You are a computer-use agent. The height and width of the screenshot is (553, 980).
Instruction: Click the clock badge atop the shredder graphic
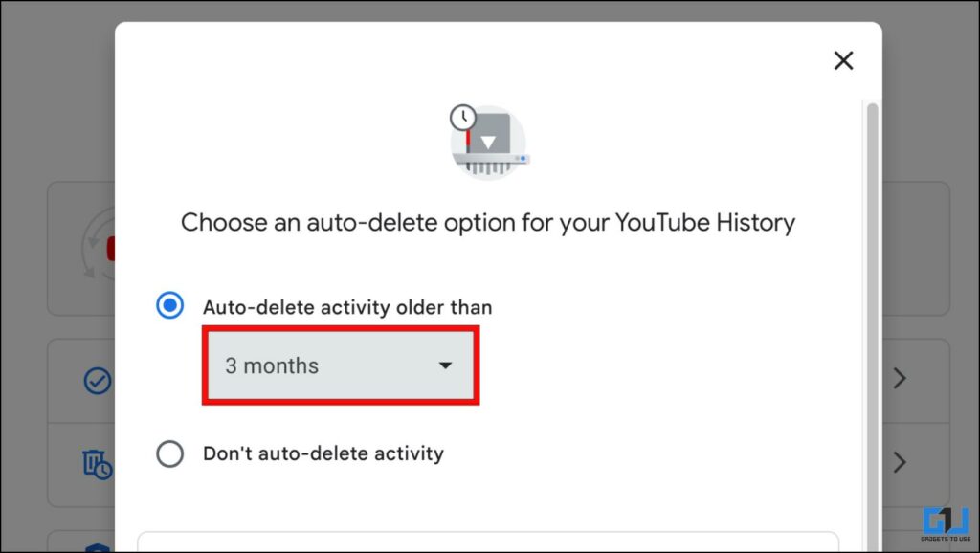click(x=463, y=116)
